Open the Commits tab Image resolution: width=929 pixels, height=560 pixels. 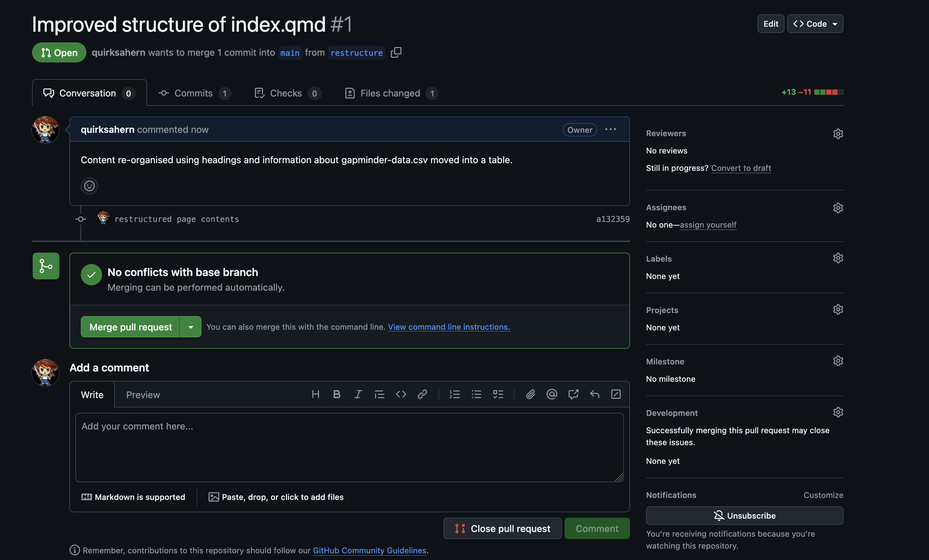point(195,93)
